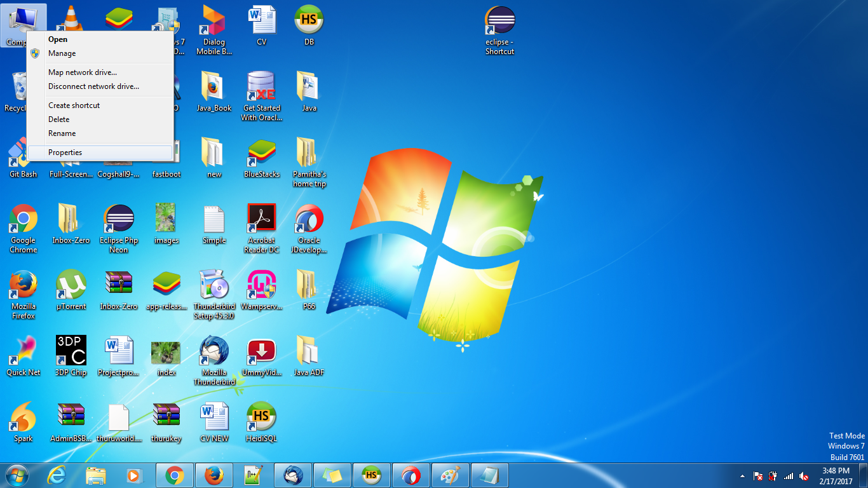Image resolution: width=868 pixels, height=488 pixels.
Task: Select the folder named new
Action: click(x=214, y=158)
